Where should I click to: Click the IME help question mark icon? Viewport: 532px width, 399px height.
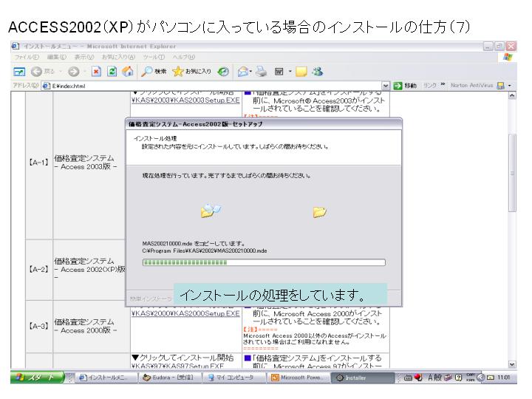pyautogui.click(x=458, y=378)
